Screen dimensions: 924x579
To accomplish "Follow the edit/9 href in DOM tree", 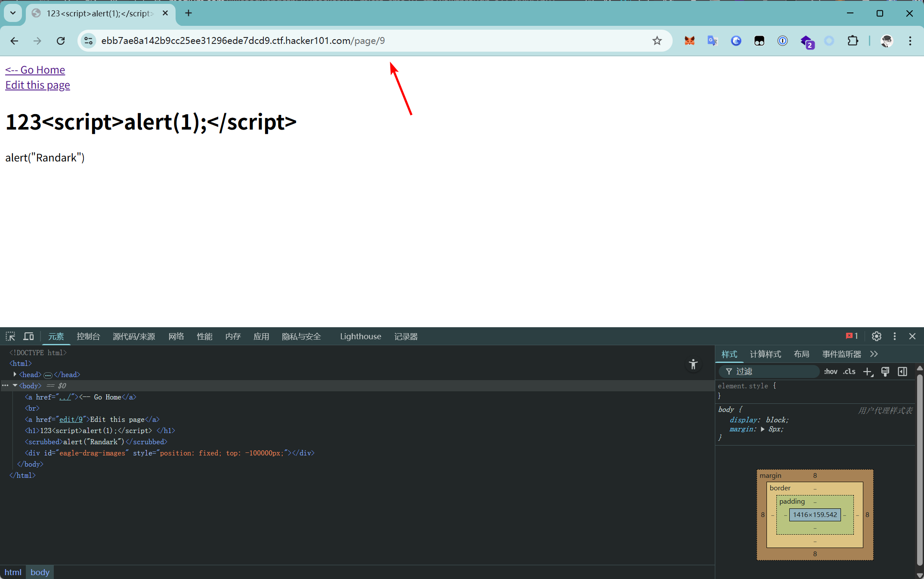I will click(71, 419).
